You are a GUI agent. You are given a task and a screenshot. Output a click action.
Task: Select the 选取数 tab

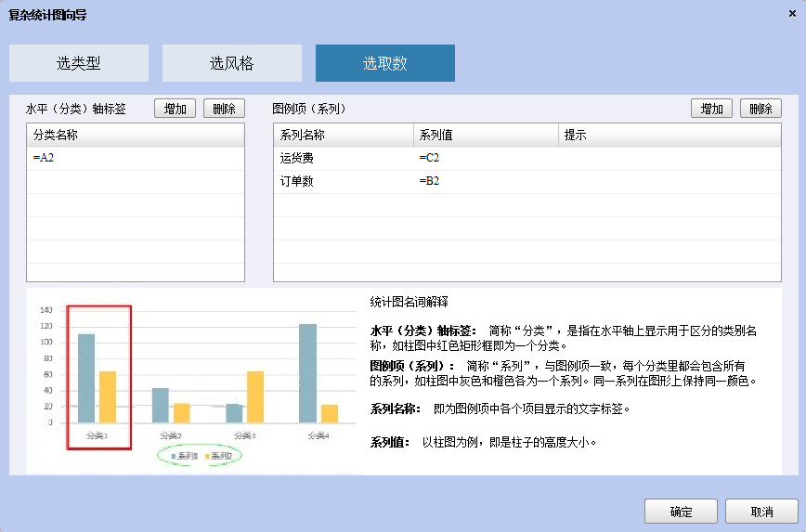[x=384, y=63]
